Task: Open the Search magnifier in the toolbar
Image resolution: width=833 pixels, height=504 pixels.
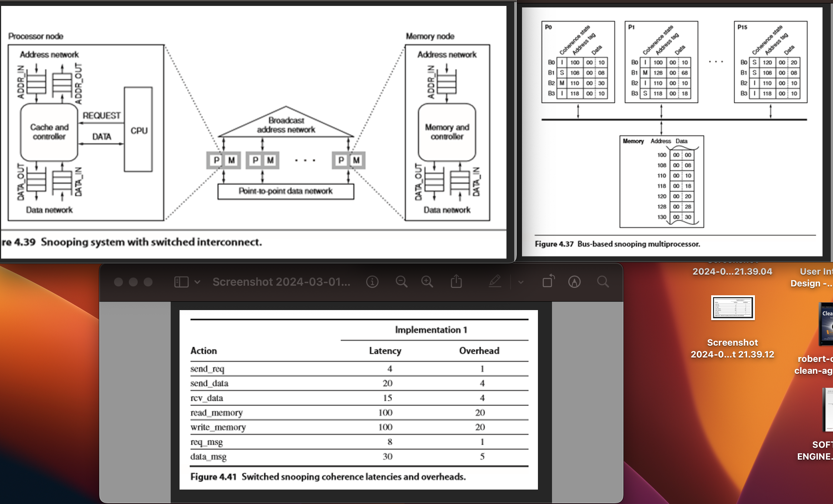Action: click(603, 282)
